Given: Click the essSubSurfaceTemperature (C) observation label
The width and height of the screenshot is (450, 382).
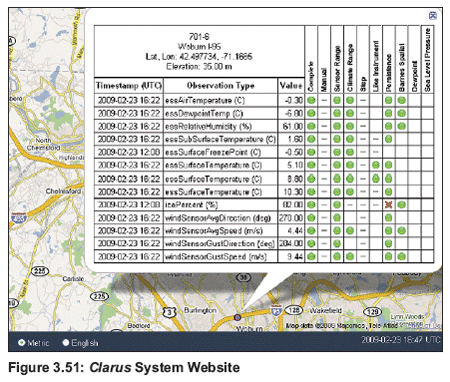Looking at the screenshot, I should (x=220, y=139).
